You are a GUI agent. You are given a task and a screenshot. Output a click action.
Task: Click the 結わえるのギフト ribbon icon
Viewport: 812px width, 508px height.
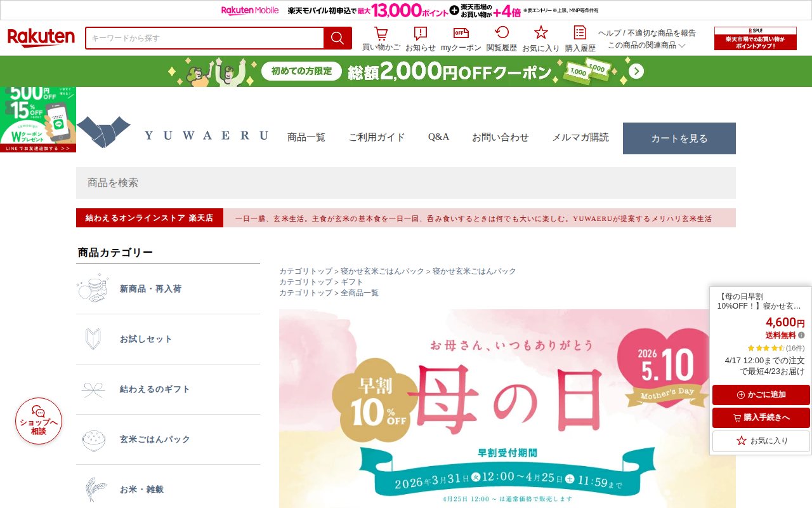pyautogui.click(x=93, y=389)
